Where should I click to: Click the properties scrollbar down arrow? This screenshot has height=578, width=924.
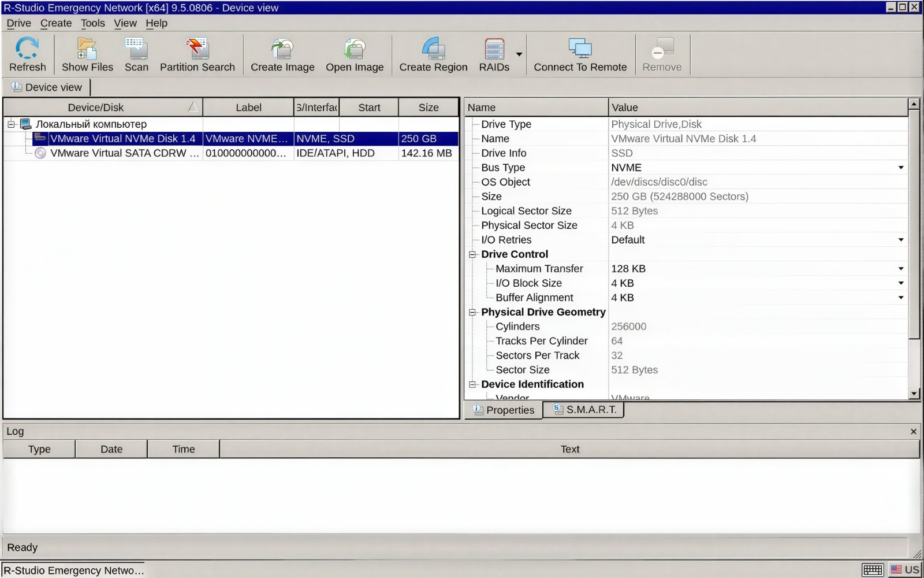point(914,394)
